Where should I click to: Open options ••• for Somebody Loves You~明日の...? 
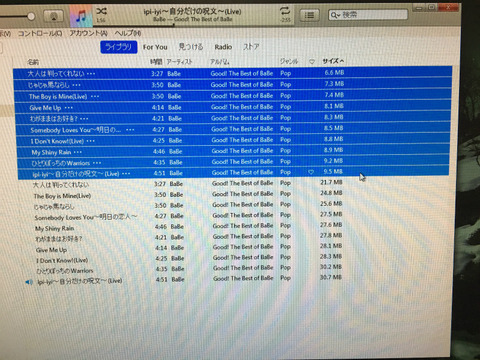(x=130, y=130)
